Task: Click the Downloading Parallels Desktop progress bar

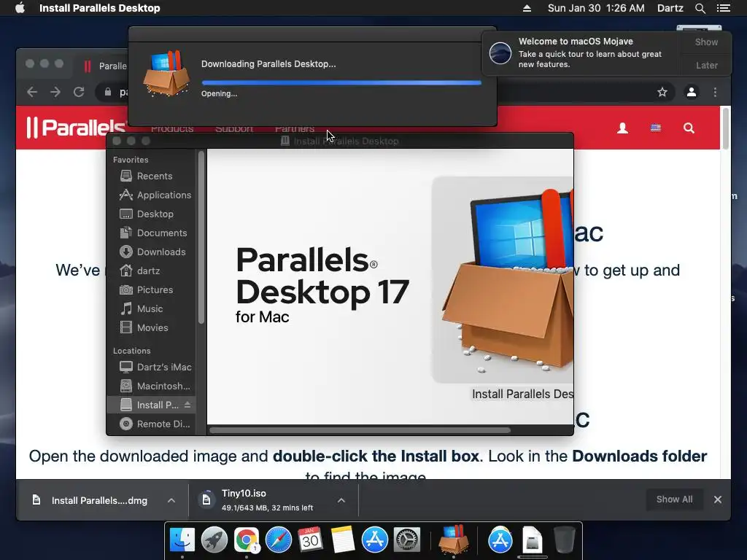Action: coord(341,83)
